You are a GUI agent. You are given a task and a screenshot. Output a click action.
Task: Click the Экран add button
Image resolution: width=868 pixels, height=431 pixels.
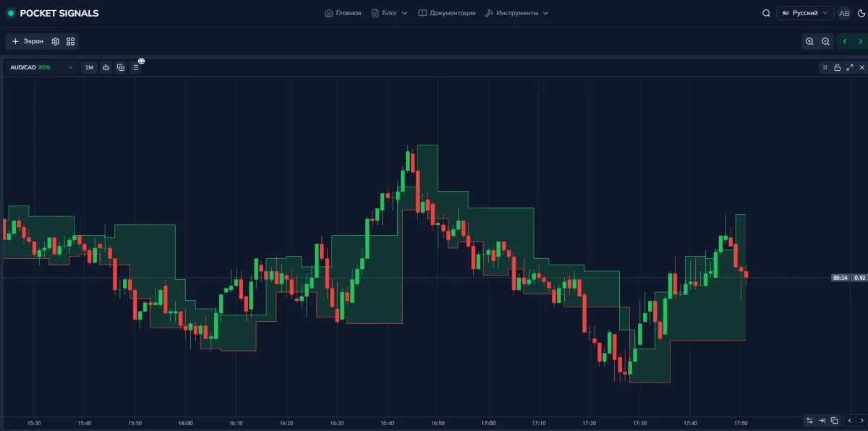[x=25, y=41]
